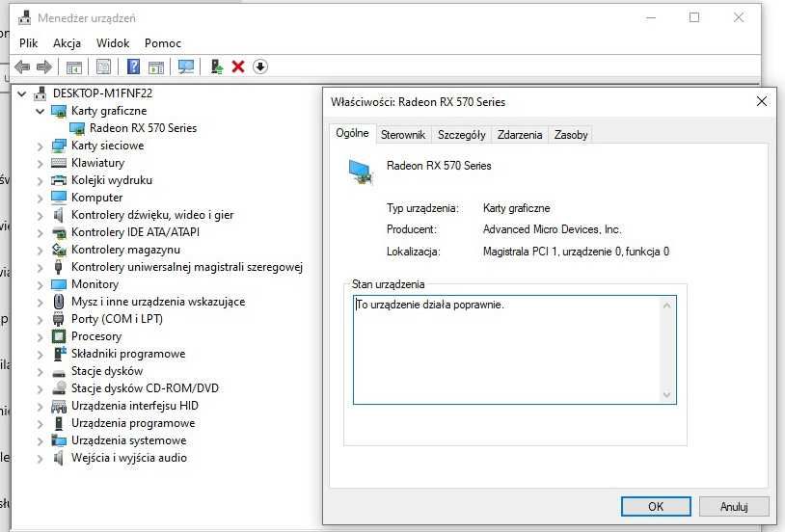This screenshot has width=785, height=532.
Task: Expand the Karty sieciowe category
Action: click(41, 146)
